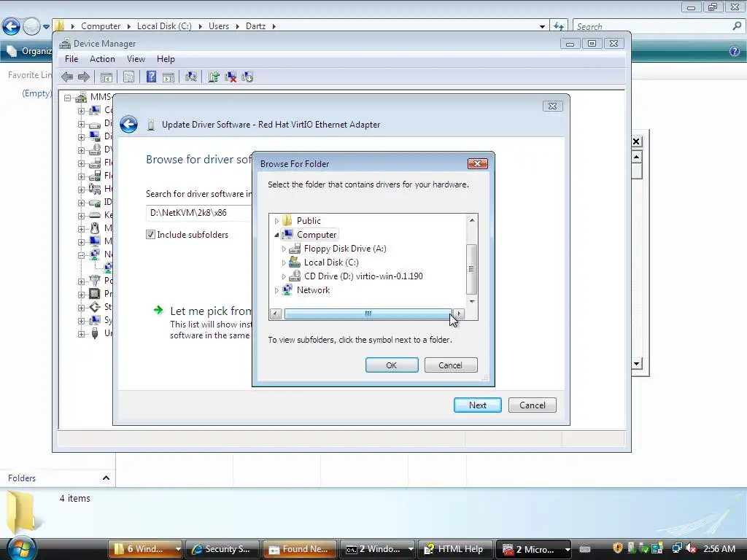Click the Explorer help question mark icon
747x560 pixels.
point(734,51)
